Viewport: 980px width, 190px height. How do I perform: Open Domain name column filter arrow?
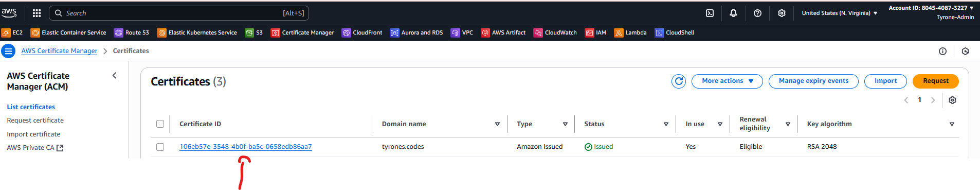click(497, 124)
